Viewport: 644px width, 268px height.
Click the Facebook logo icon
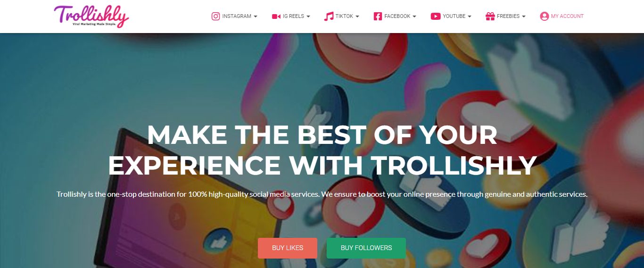378,16
